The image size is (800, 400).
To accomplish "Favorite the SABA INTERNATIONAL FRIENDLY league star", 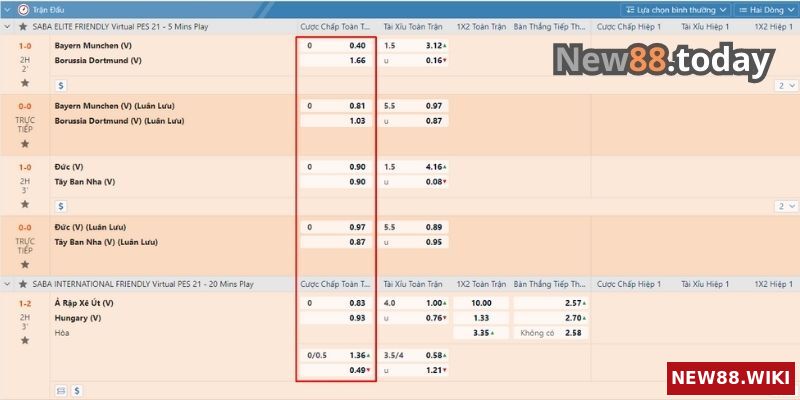I will [23, 284].
